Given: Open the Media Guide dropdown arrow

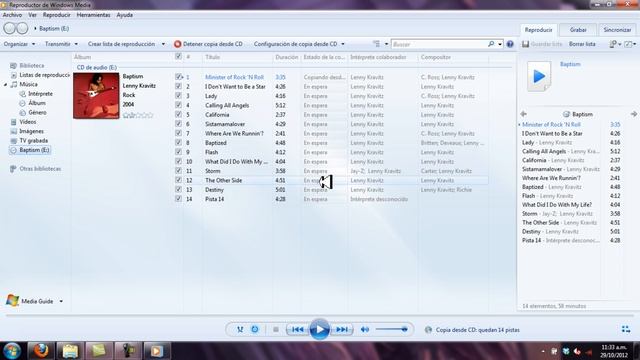Looking at the screenshot, I should [61, 301].
